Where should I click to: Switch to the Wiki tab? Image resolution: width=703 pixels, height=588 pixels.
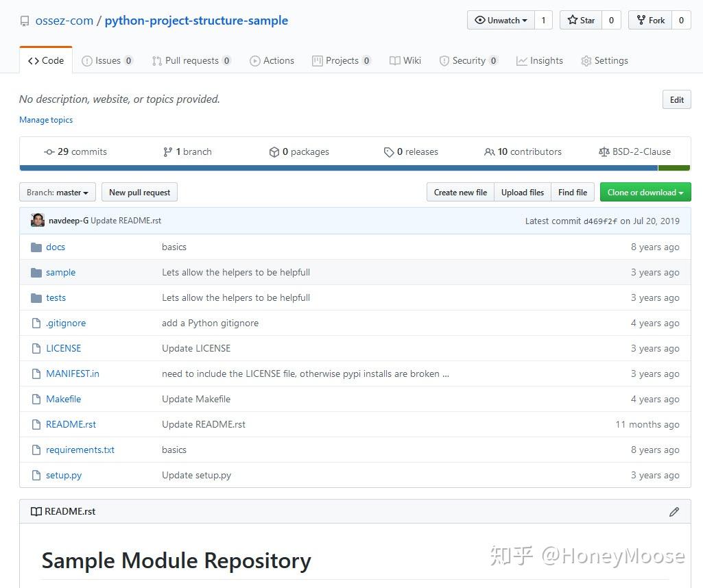pyautogui.click(x=405, y=60)
